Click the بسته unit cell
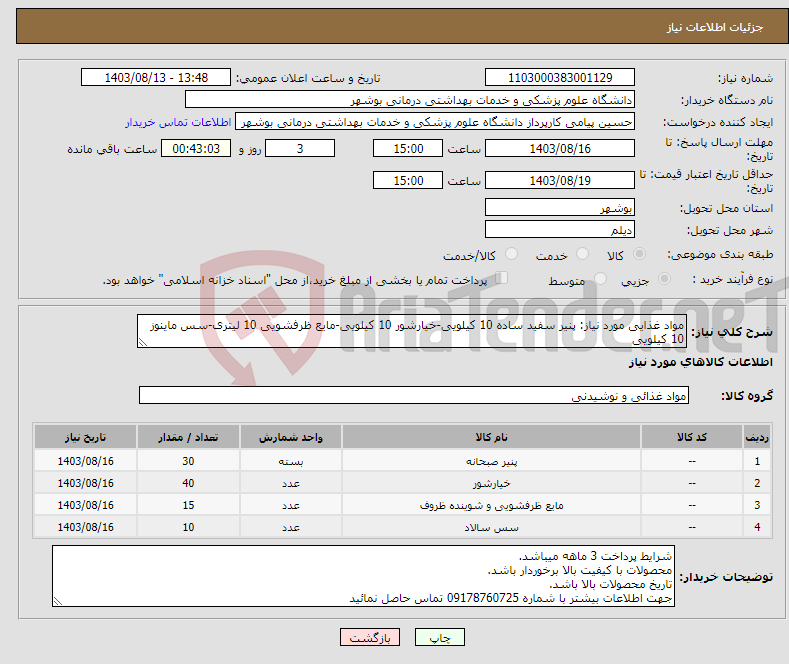This screenshot has width=789, height=664. (x=291, y=461)
